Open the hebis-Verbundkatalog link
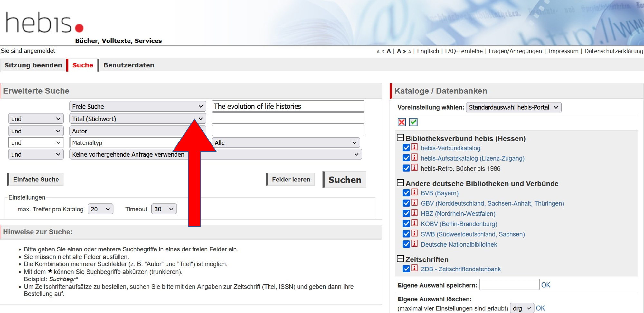Image resolution: width=644 pixels, height=313 pixels. coord(450,148)
